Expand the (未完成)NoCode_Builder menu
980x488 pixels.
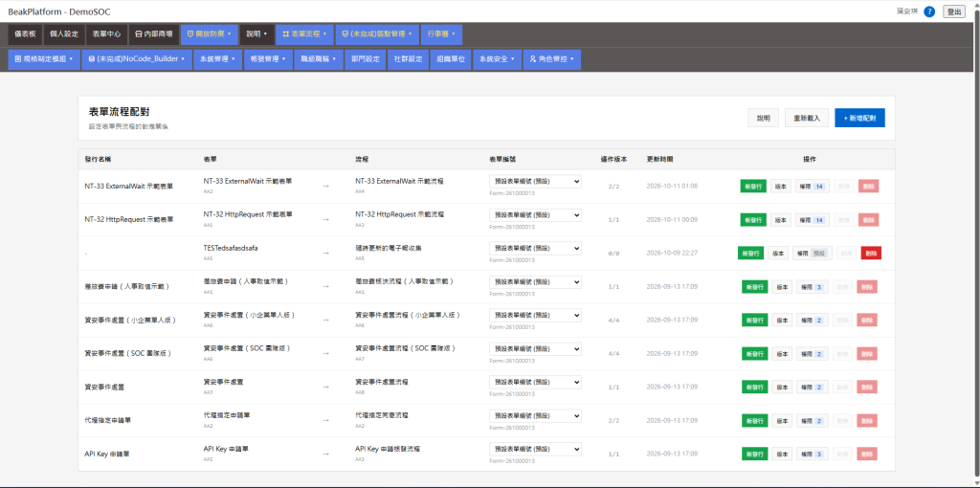[136, 59]
